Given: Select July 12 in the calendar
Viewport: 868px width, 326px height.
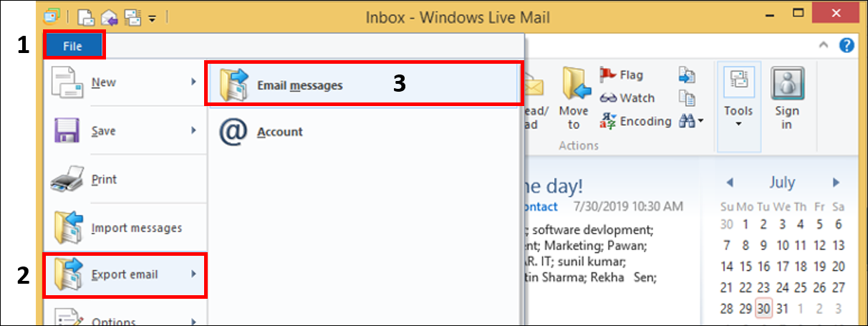Looking at the screenshot, I should coord(819,245).
